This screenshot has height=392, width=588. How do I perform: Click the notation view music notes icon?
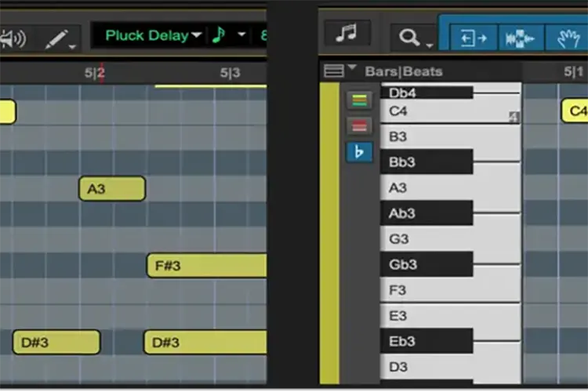point(347,33)
